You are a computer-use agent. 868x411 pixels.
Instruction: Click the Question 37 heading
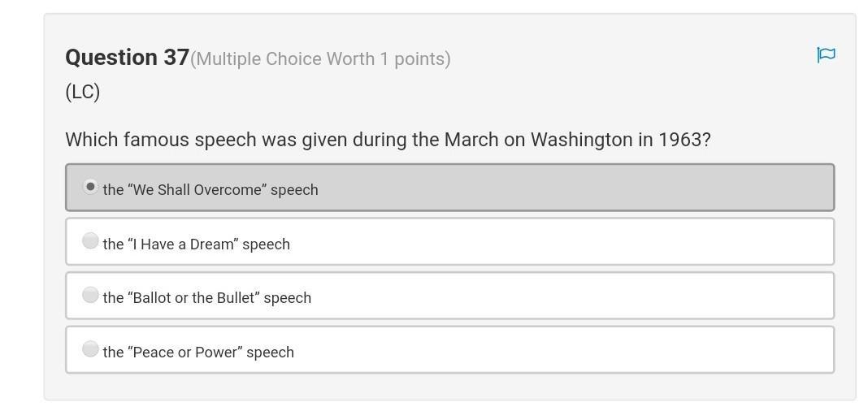tap(127, 58)
